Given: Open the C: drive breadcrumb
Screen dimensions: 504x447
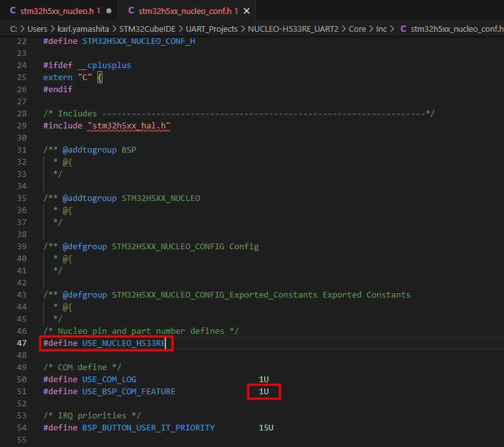Looking at the screenshot, I should coord(13,29).
